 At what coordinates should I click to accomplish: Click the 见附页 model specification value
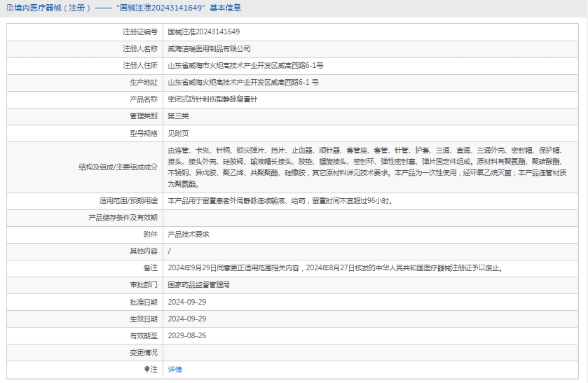click(178, 133)
